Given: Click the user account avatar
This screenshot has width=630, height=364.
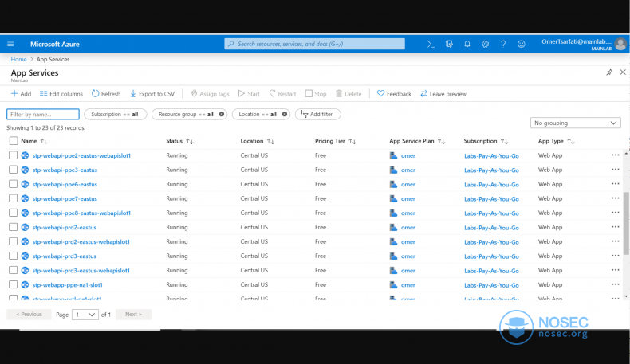Looking at the screenshot, I should click(620, 44).
